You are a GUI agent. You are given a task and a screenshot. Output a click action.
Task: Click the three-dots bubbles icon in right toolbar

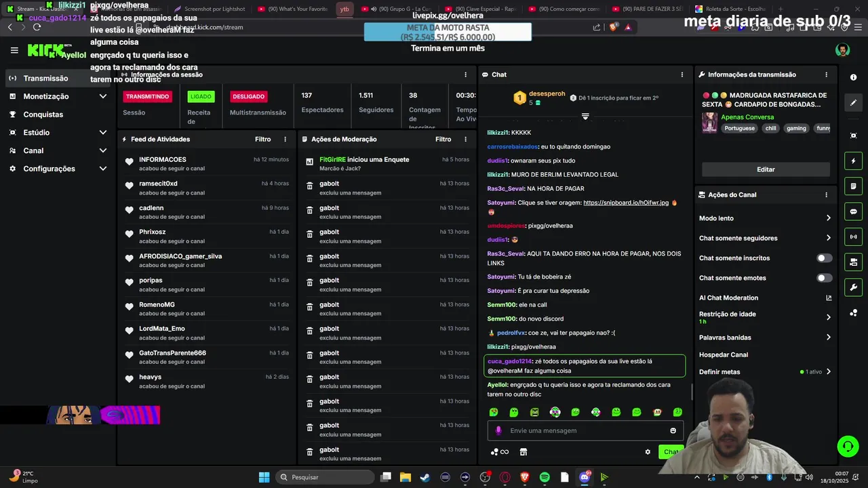point(853,312)
